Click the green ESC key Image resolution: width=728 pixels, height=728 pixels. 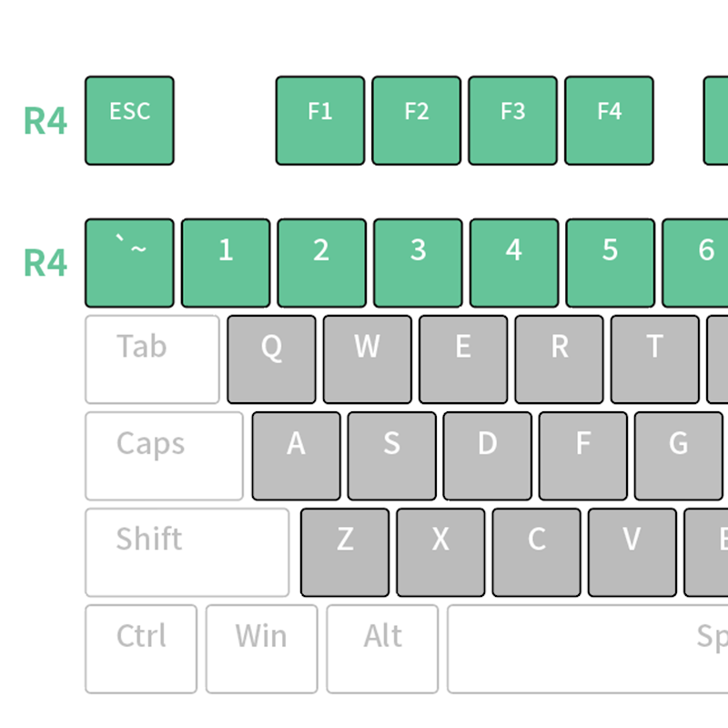(x=129, y=120)
